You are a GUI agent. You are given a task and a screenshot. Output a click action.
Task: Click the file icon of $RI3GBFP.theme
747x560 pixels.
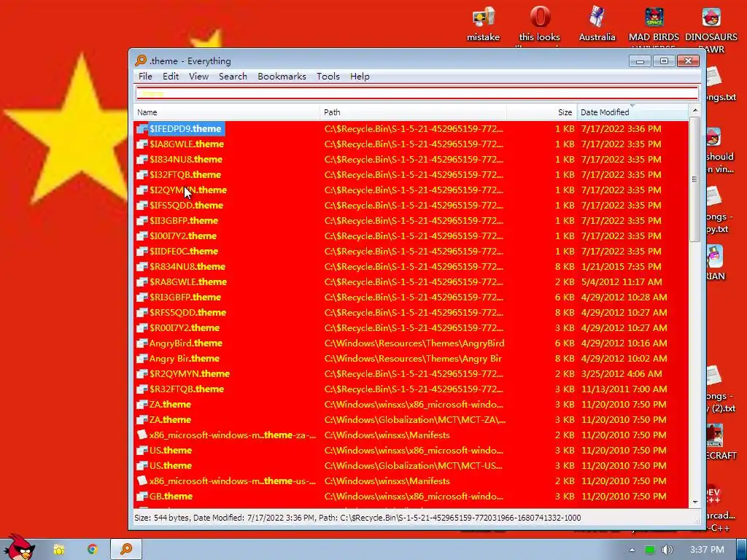coord(142,297)
